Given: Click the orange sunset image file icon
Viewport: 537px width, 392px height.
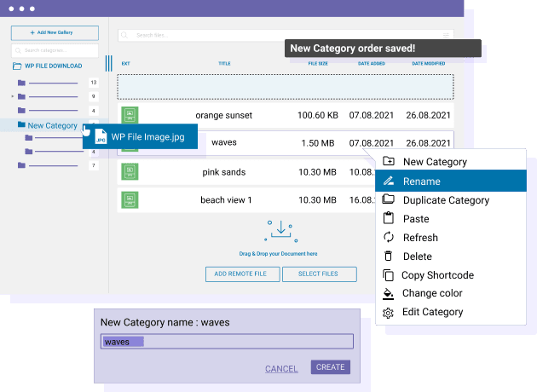Looking at the screenshot, I should pos(130,115).
